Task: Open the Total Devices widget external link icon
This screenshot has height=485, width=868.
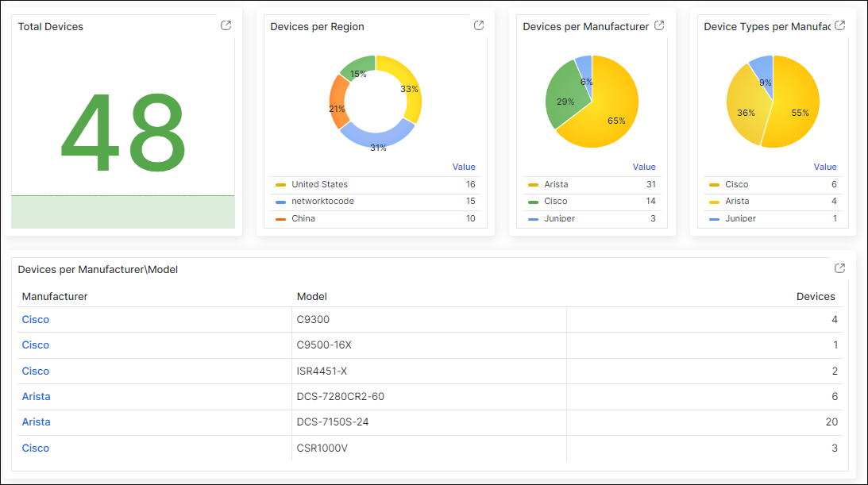Action: [x=226, y=25]
